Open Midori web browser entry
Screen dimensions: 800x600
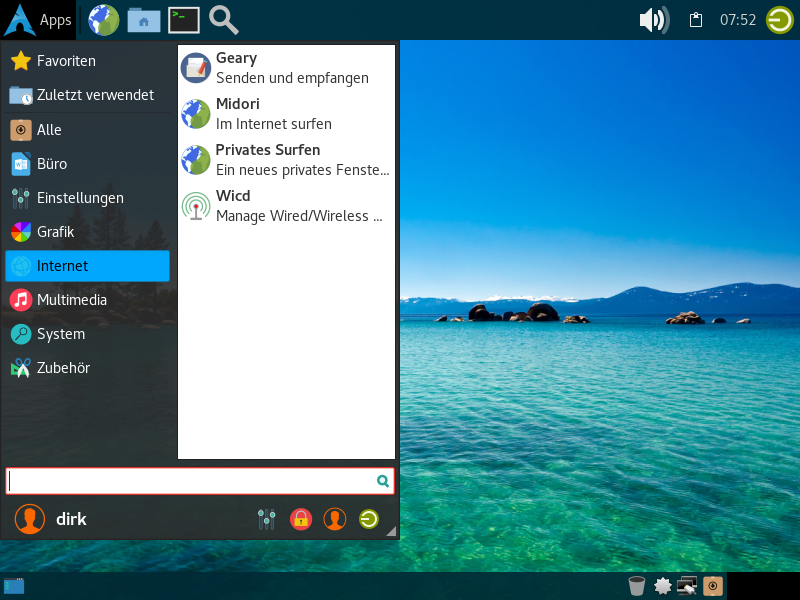pos(285,114)
